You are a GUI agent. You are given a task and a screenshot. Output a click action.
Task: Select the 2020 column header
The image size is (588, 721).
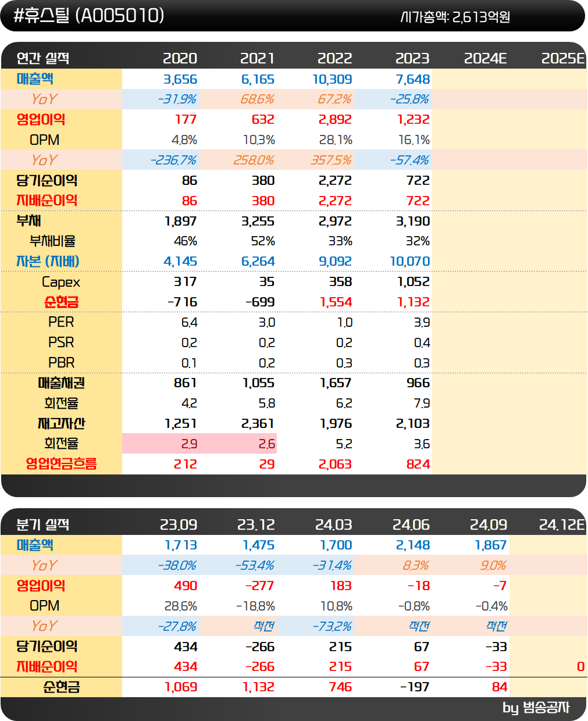(180, 58)
